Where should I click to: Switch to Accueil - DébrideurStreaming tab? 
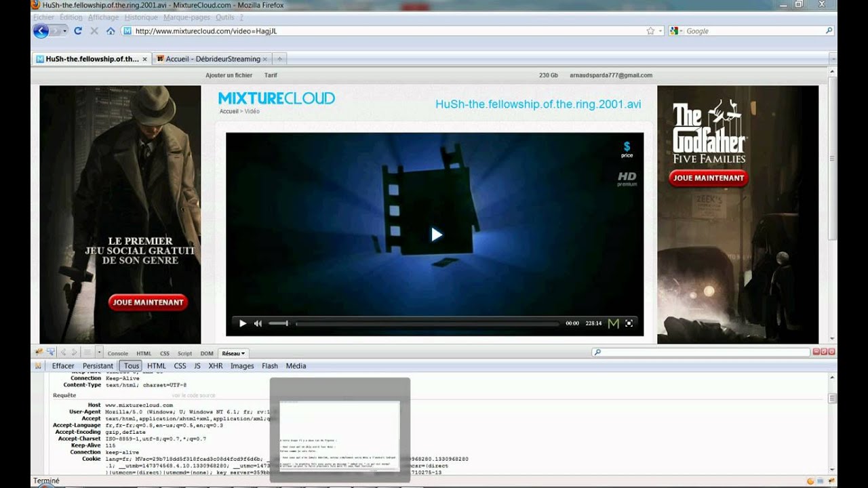click(x=211, y=59)
